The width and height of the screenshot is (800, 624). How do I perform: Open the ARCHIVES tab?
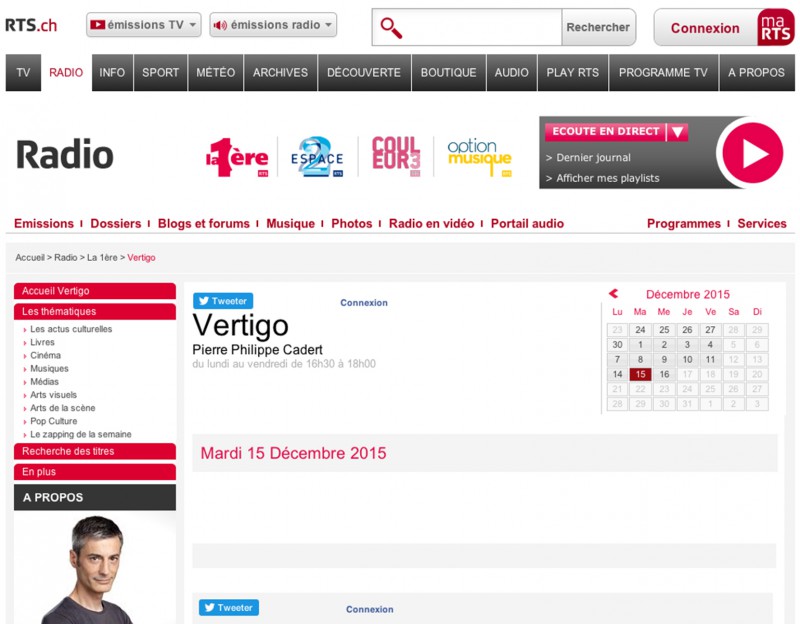tap(280, 72)
